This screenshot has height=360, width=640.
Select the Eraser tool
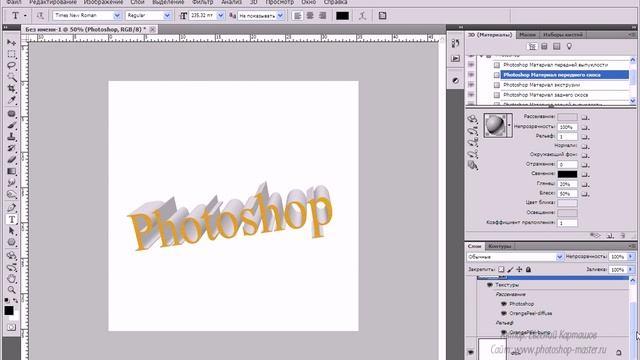coord(11,160)
